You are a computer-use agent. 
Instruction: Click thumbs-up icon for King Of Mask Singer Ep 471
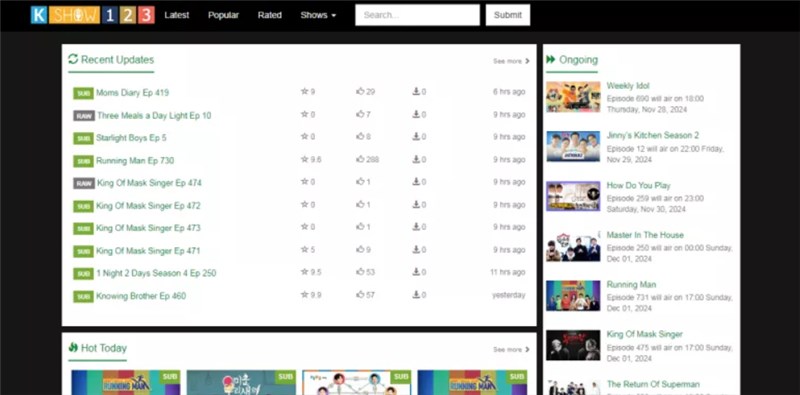tap(360, 250)
